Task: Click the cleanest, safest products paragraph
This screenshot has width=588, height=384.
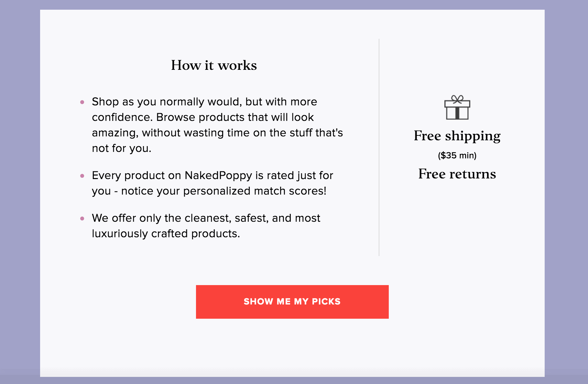Action: click(206, 226)
